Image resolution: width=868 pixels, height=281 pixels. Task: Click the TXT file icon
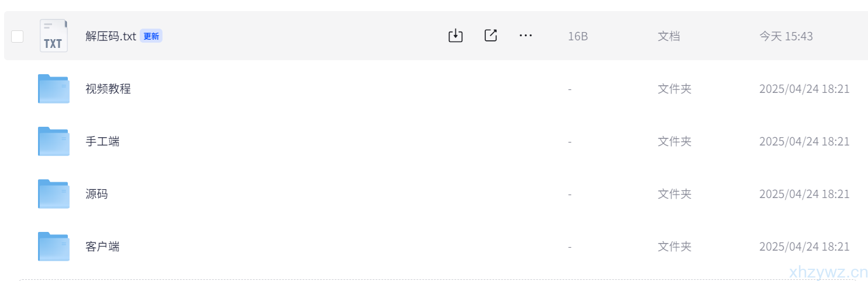pyautogui.click(x=53, y=36)
